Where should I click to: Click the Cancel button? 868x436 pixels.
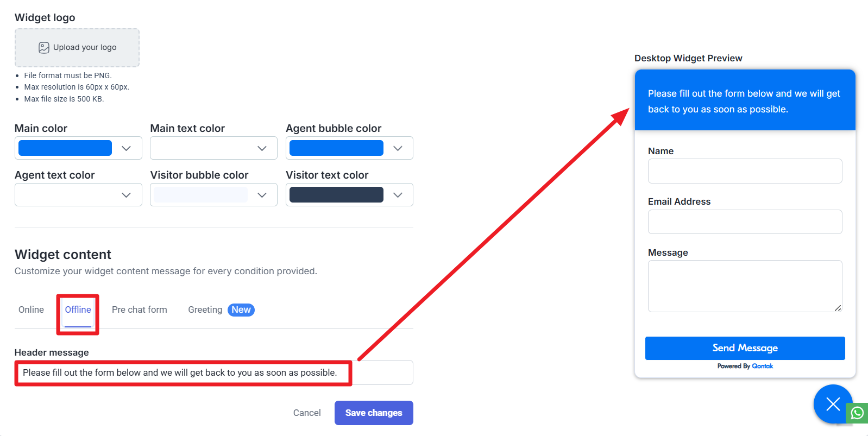click(307, 413)
